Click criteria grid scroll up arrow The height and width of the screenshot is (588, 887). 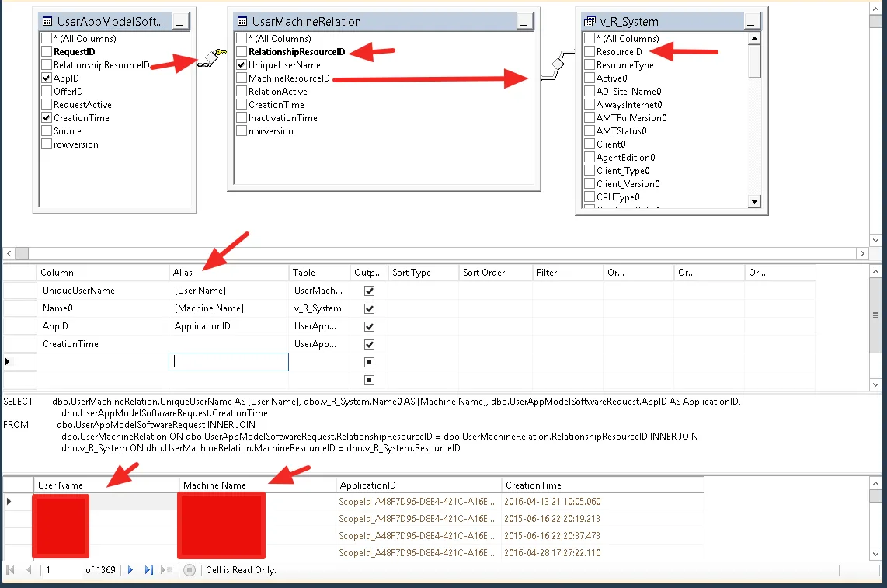[875, 272]
